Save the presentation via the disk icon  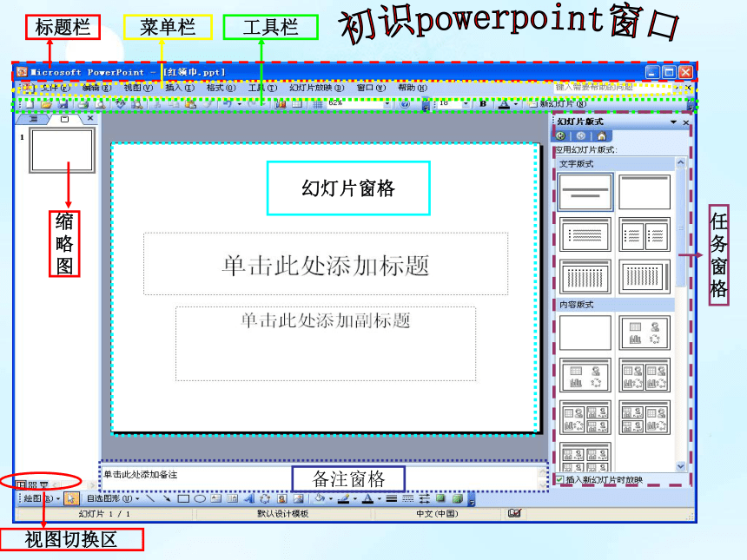[x=63, y=104]
